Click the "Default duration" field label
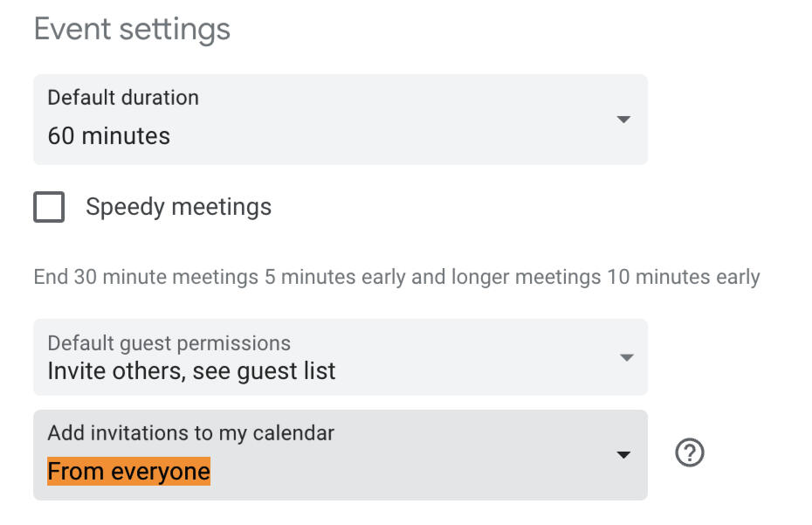Image resolution: width=812 pixels, height=525 pixels. (123, 97)
